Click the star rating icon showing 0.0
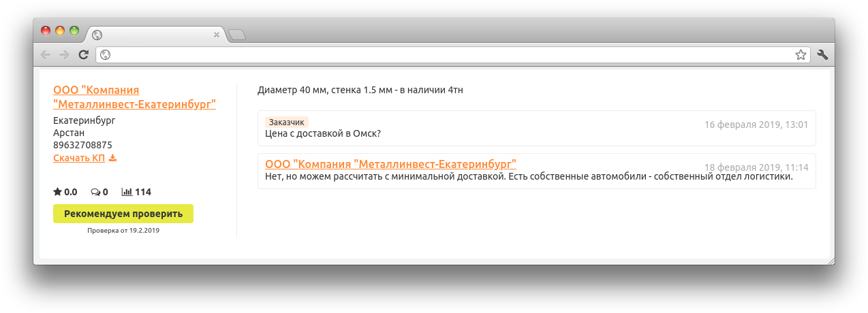Image resolution: width=868 pixels, height=313 pixels. coord(58,192)
